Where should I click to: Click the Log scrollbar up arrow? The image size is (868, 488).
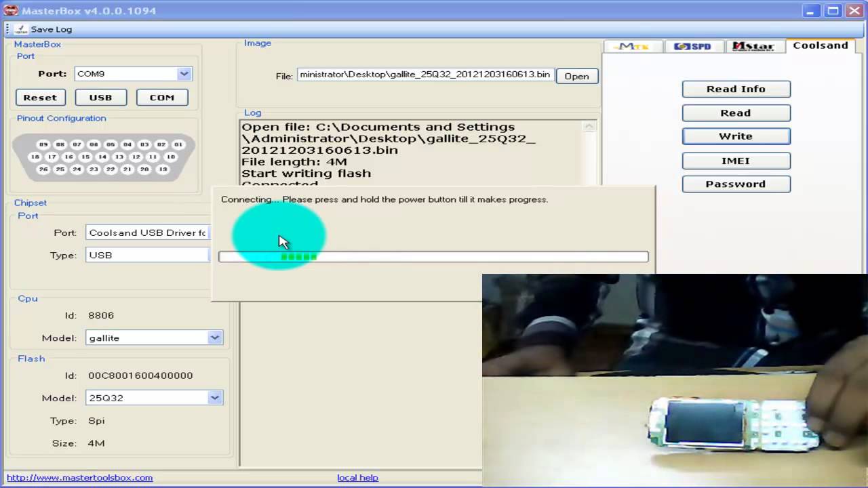click(589, 127)
